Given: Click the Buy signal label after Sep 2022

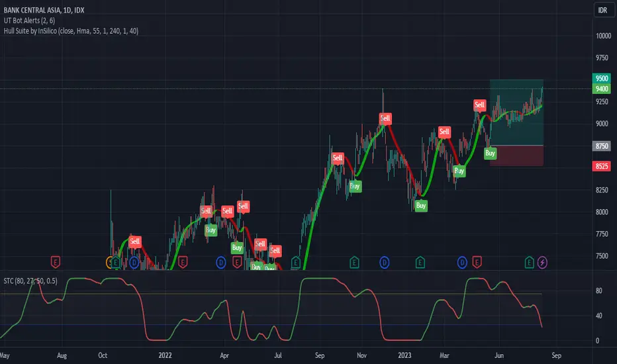Looking at the screenshot, I should [x=355, y=186].
